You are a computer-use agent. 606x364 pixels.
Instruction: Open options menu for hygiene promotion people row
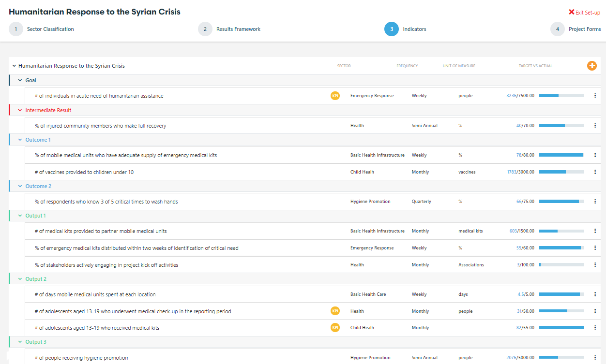click(595, 358)
